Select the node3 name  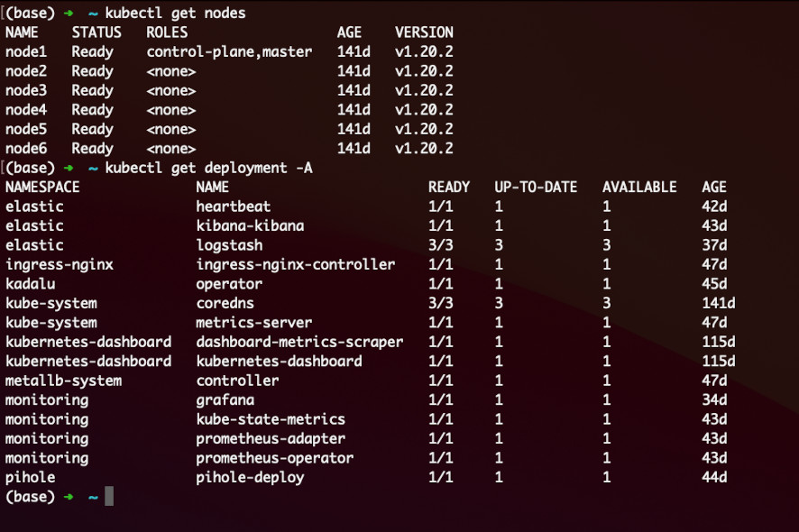click(26, 90)
